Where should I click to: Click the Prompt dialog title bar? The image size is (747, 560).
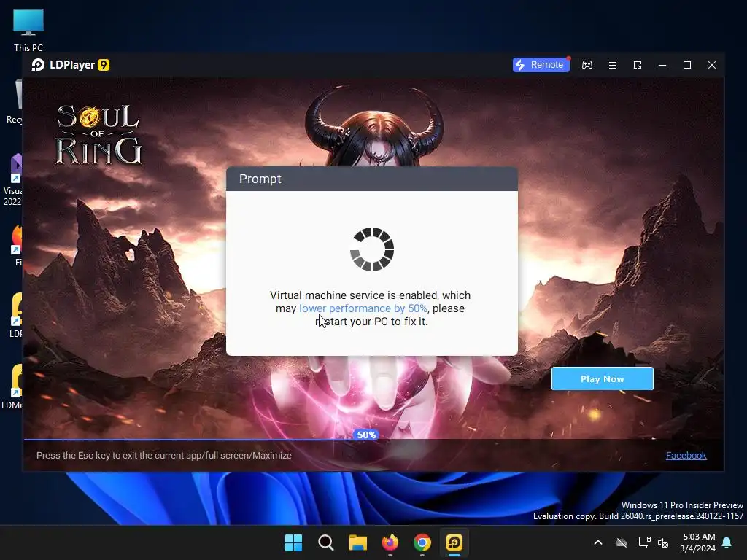(x=372, y=179)
